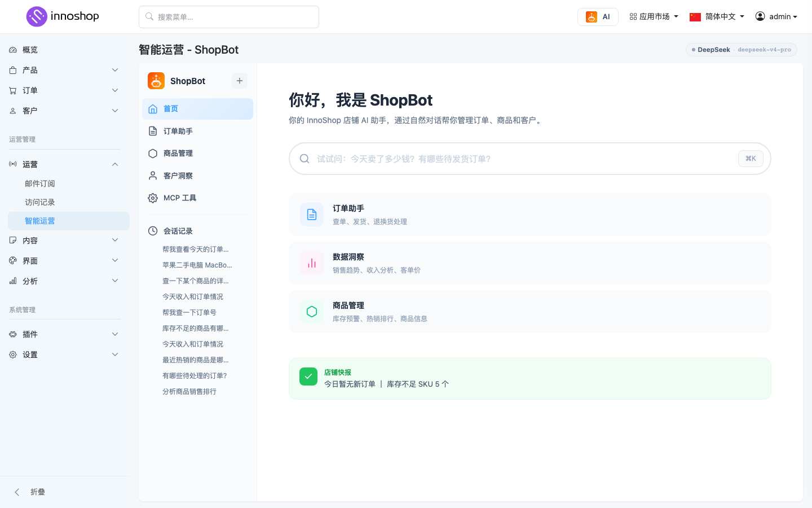Click the clock icon beside 会话记录

click(153, 231)
